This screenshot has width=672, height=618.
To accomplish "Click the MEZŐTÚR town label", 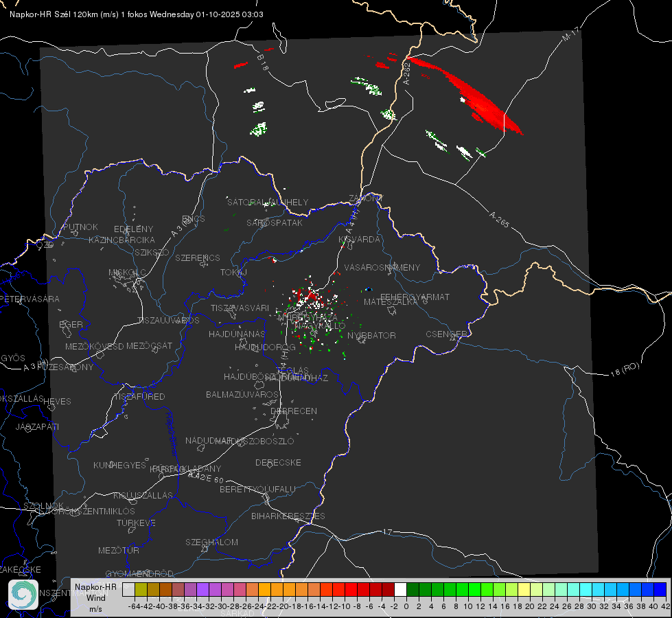I will tap(118, 551).
